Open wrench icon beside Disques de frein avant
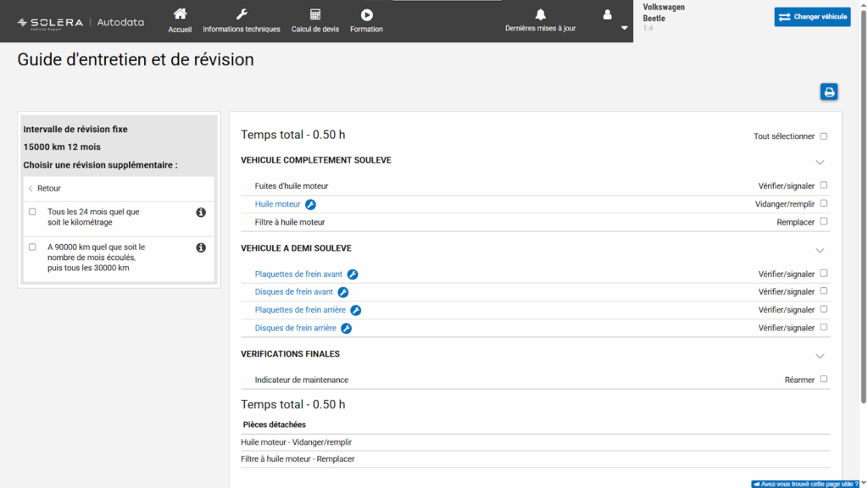Image resolution: width=868 pixels, height=488 pixels. pos(343,292)
